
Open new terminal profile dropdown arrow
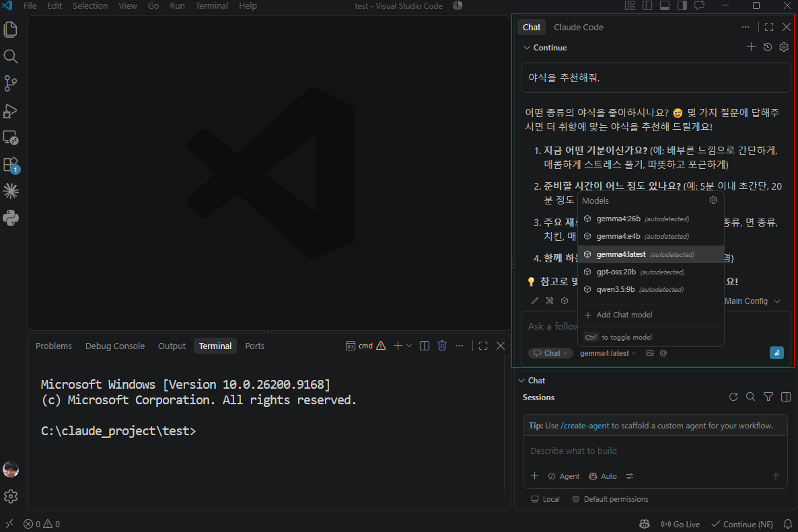click(x=409, y=346)
